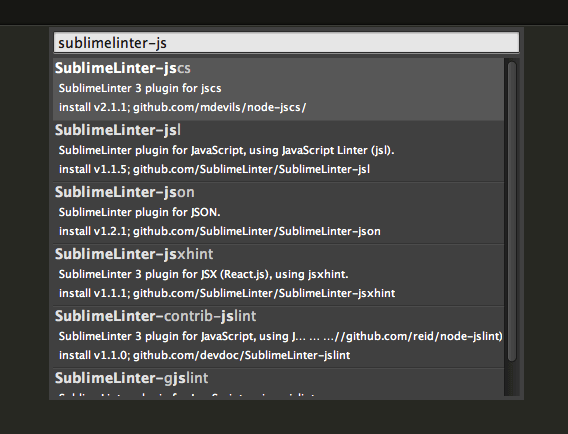The width and height of the screenshot is (568, 434).
Task: Select the SublimeLinter-contrib-jslint package title
Action: point(155,316)
